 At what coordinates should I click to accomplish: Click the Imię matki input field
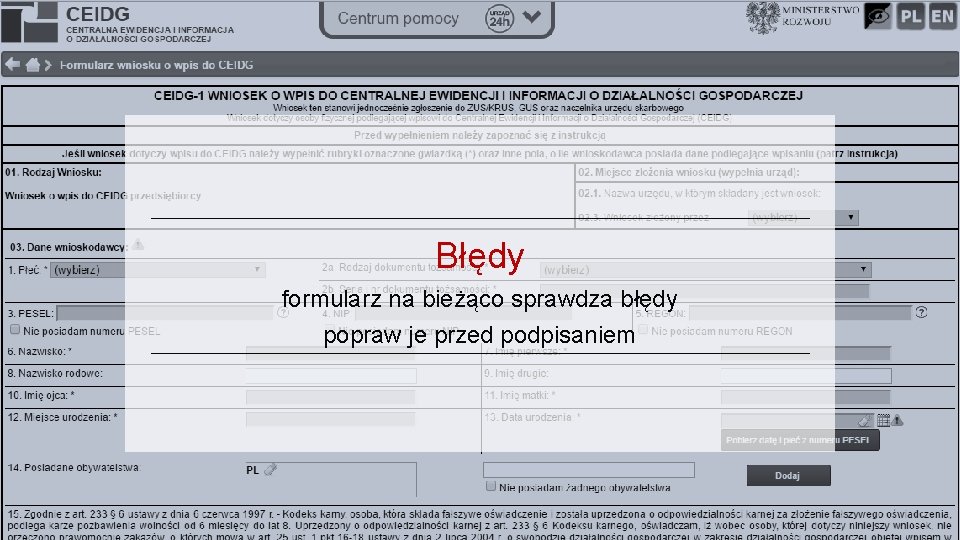tap(806, 397)
